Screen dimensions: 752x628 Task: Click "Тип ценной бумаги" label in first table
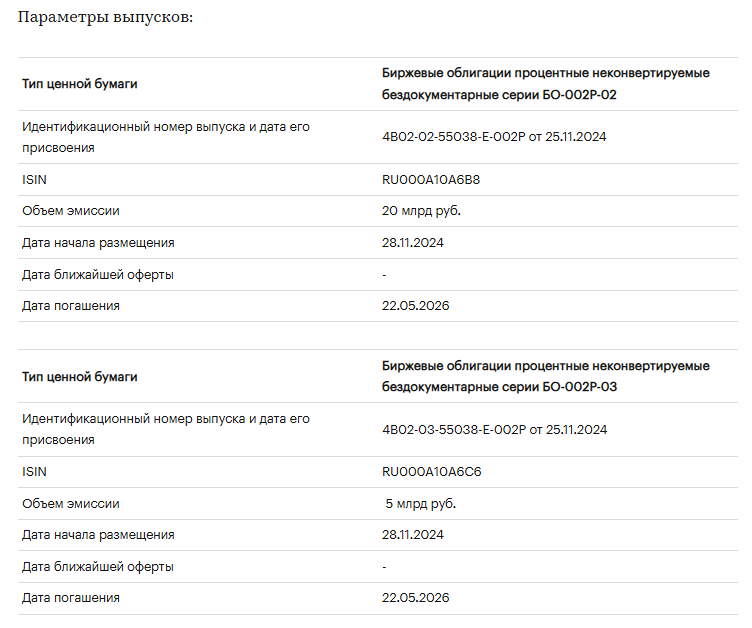click(x=80, y=84)
